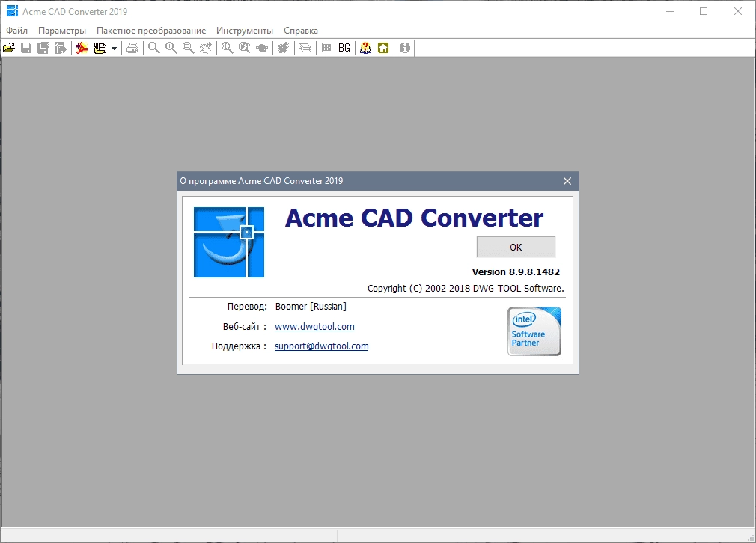Open the Файл menu
The image size is (756, 543).
pos(17,31)
